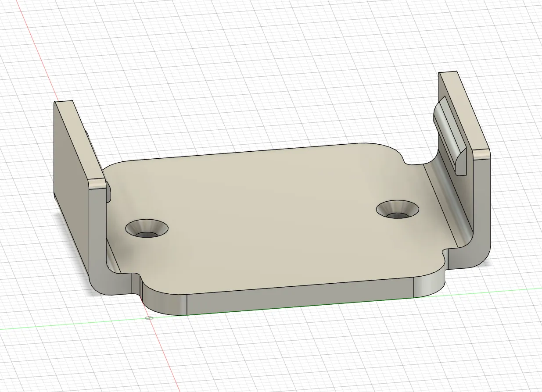
Task: Click the origin point where the axes cross
Action: click(x=149, y=317)
